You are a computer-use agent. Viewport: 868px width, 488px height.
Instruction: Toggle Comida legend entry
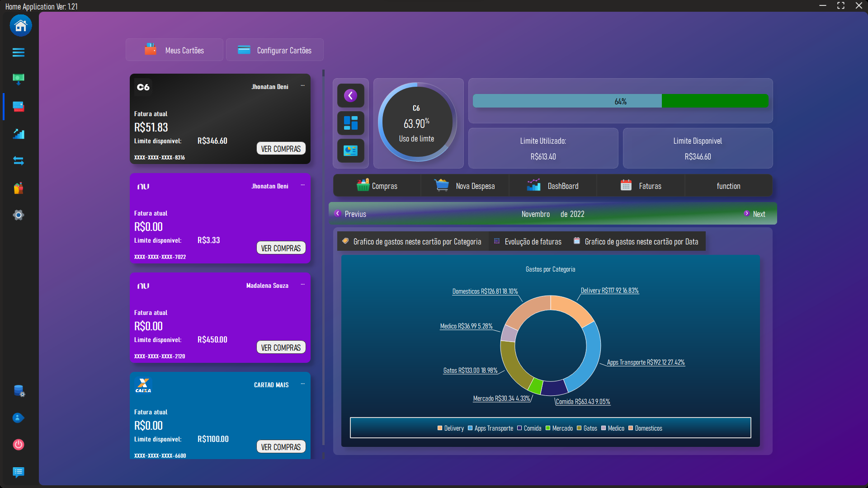529,428
